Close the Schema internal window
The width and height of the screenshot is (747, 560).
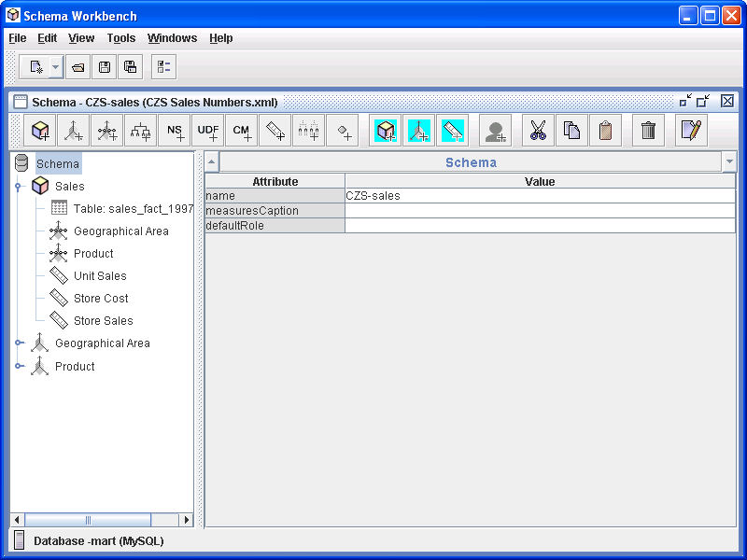click(727, 101)
